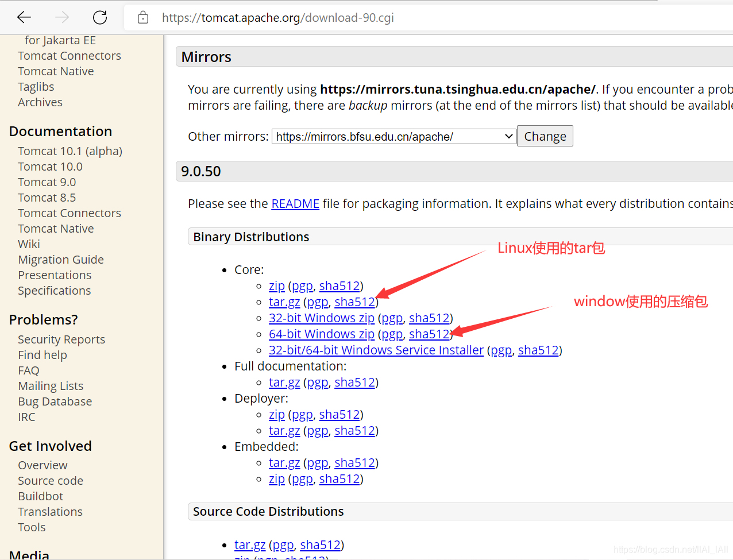Click the browser forward arrow
The image size is (733, 560).
[x=62, y=17]
